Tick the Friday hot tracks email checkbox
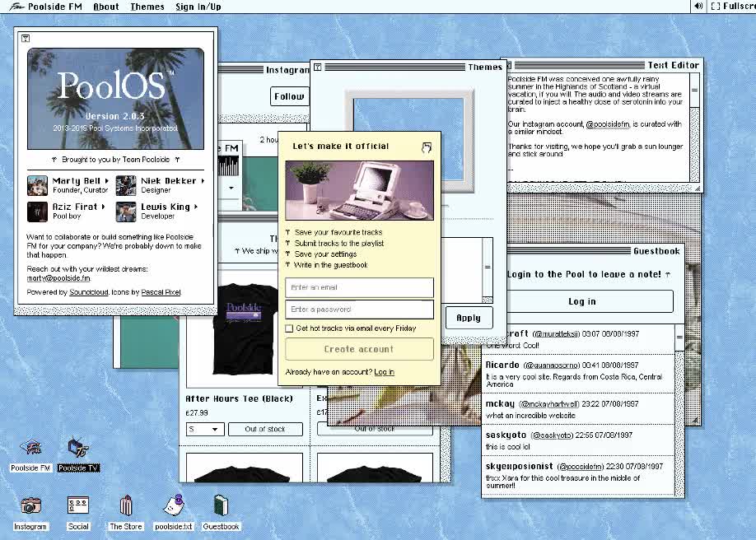 [289, 328]
